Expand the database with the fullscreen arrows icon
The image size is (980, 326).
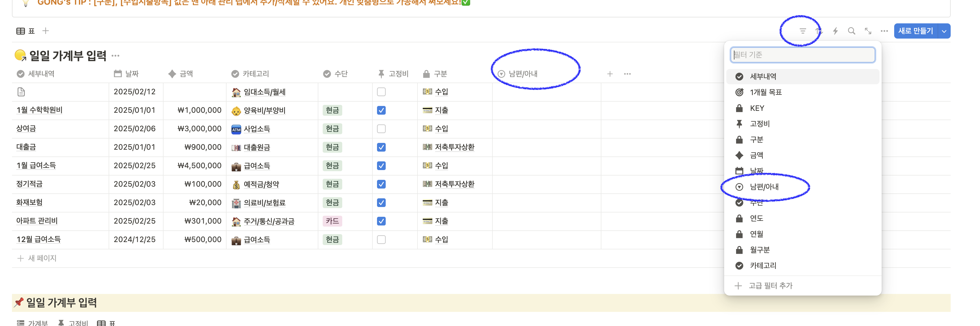(869, 31)
